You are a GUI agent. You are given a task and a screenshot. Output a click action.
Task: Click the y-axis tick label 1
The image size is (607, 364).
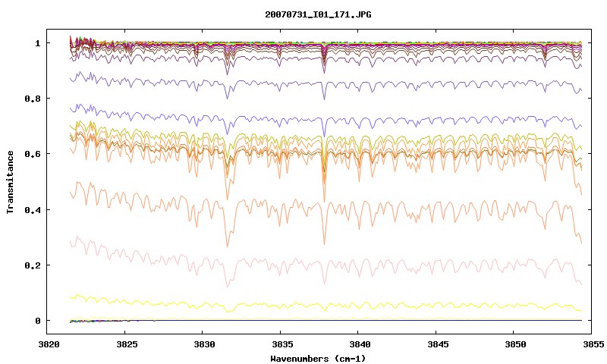click(37, 43)
